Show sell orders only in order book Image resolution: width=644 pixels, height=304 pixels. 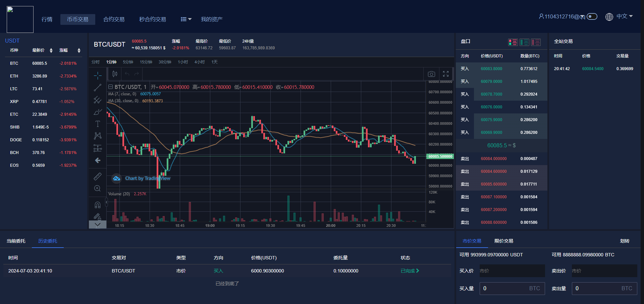(x=536, y=42)
